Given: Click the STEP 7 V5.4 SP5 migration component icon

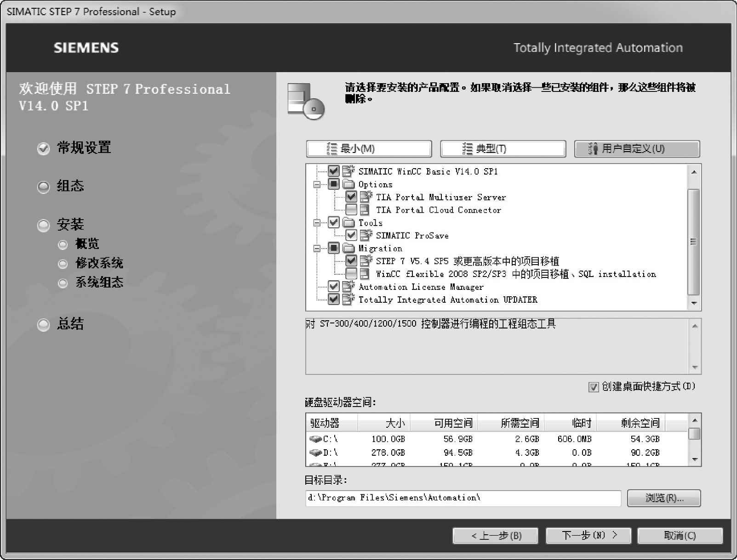Looking at the screenshot, I should click(366, 260).
